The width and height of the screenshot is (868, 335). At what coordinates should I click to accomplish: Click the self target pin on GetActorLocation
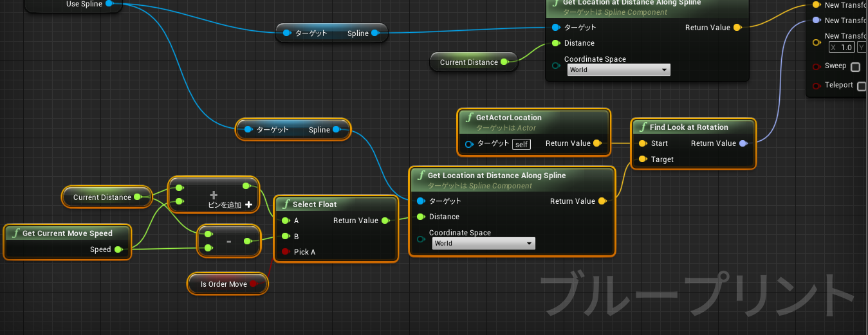(469, 144)
